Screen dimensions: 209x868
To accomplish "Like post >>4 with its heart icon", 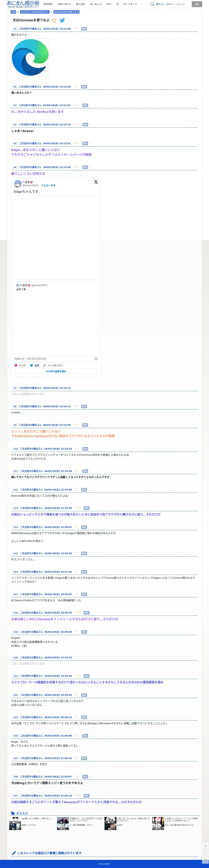I will pyautogui.click(x=75, y=124).
